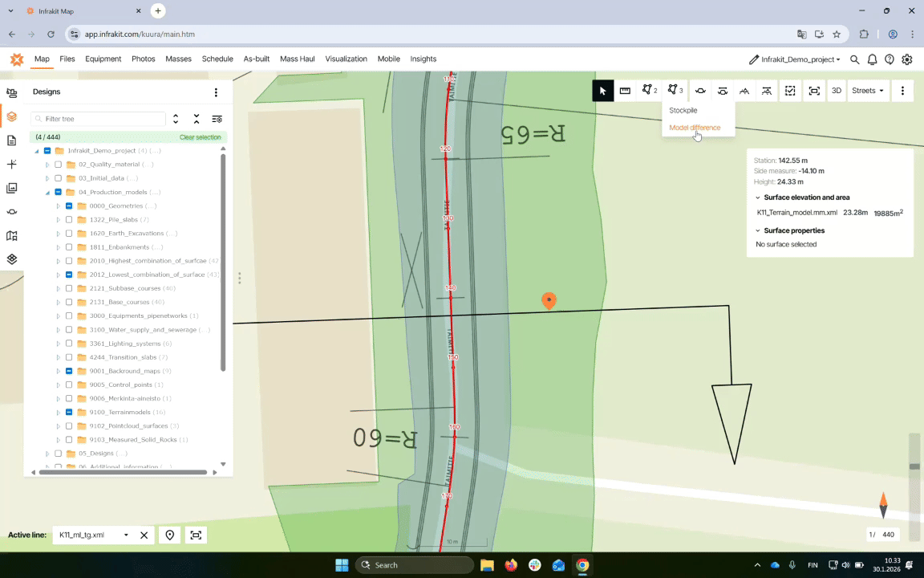Expand the 05_Designs folder
The image size is (924, 578).
coord(47,454)
